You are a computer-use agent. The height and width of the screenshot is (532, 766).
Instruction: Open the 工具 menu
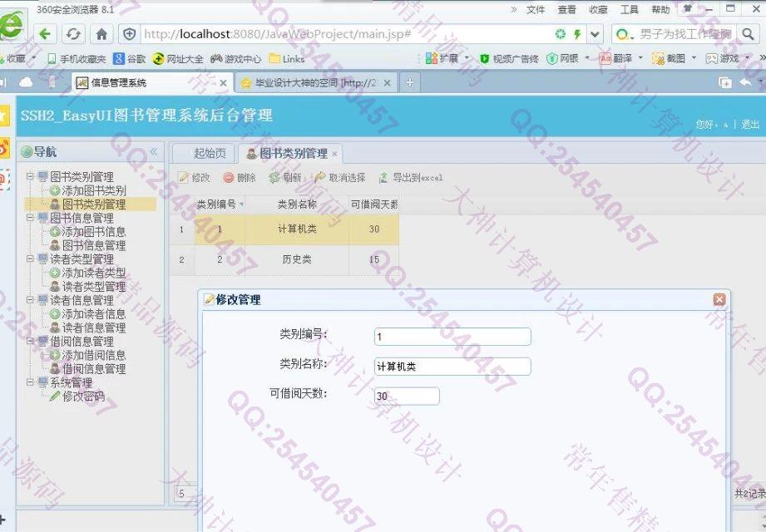(x=630, y=10)
